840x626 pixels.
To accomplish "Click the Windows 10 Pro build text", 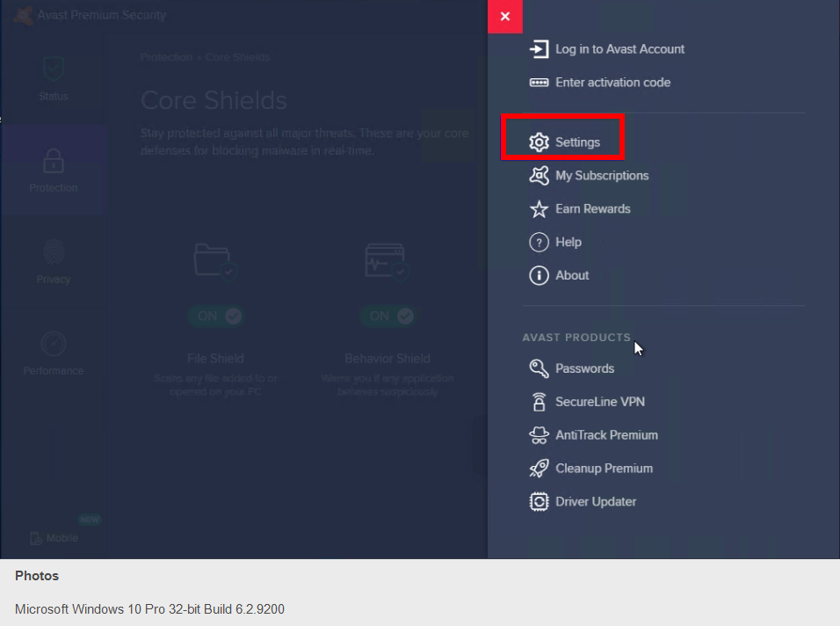I will tap(149, 609).
